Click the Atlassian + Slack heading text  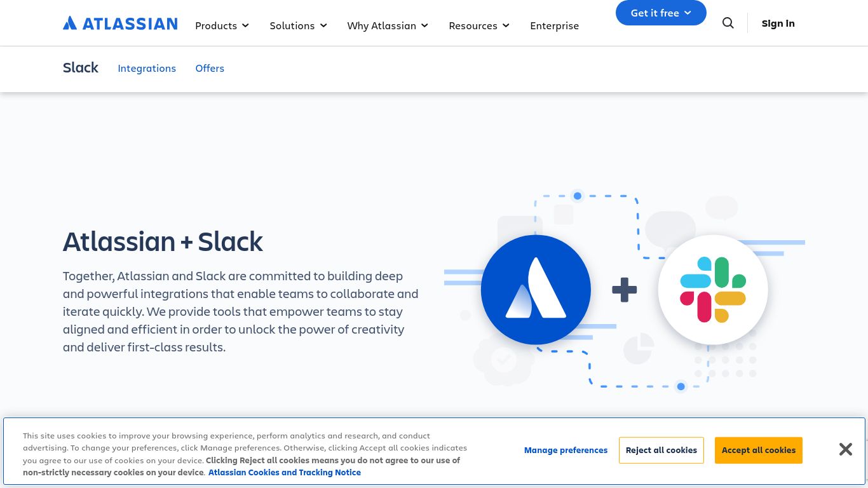[x=163, y=241]
